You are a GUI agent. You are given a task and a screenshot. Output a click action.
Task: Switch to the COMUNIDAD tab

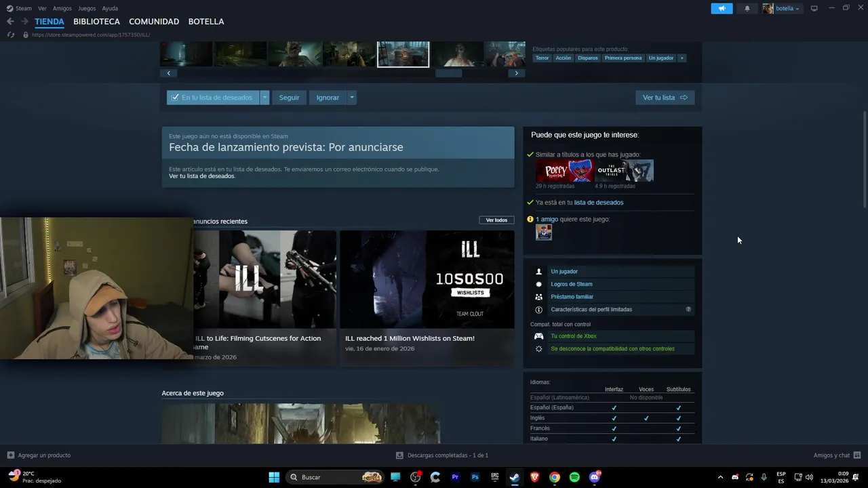pyautogui.click(x=154, y=22)
